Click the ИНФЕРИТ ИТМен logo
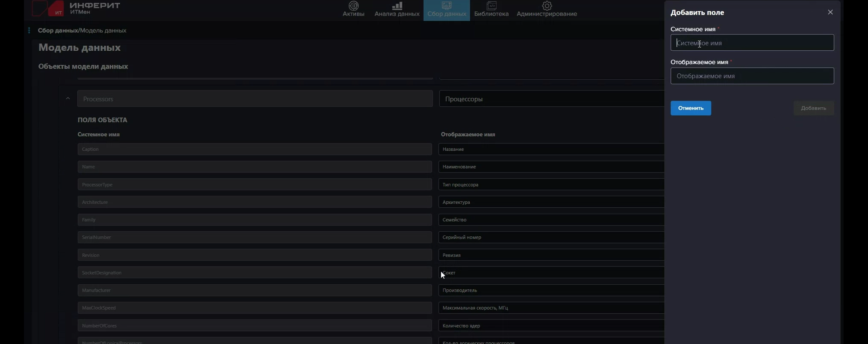The width and height of the screenshot is (868, 344). tap(77, 8)
